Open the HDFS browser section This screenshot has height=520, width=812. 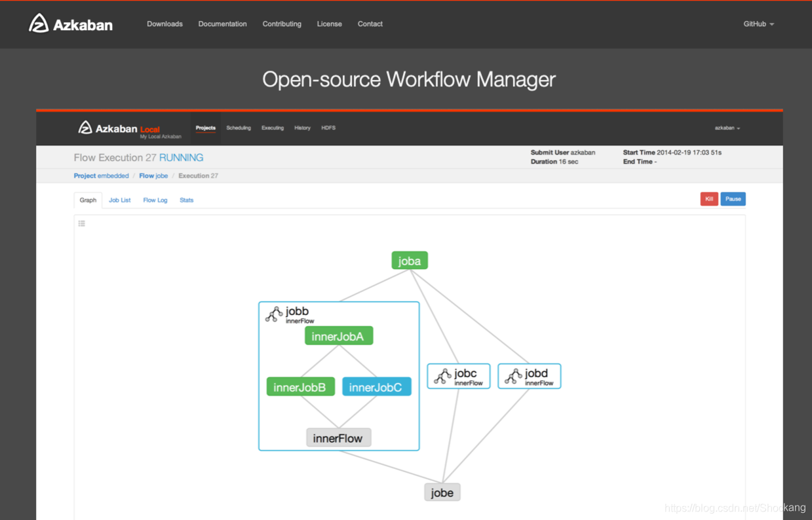pyautogui.click(x=328, y=128)
